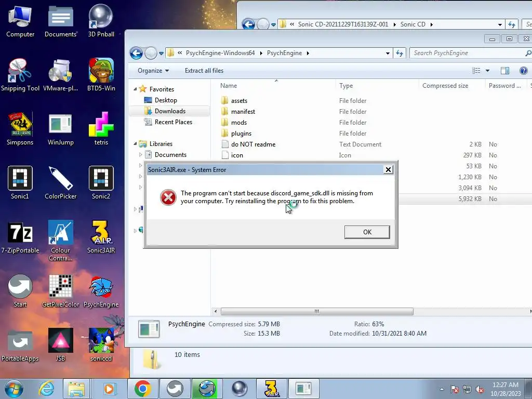Expand subfolders after PsychEngine-Windows64 breadcrumb
532x399 pixels.
coord(261,54)
